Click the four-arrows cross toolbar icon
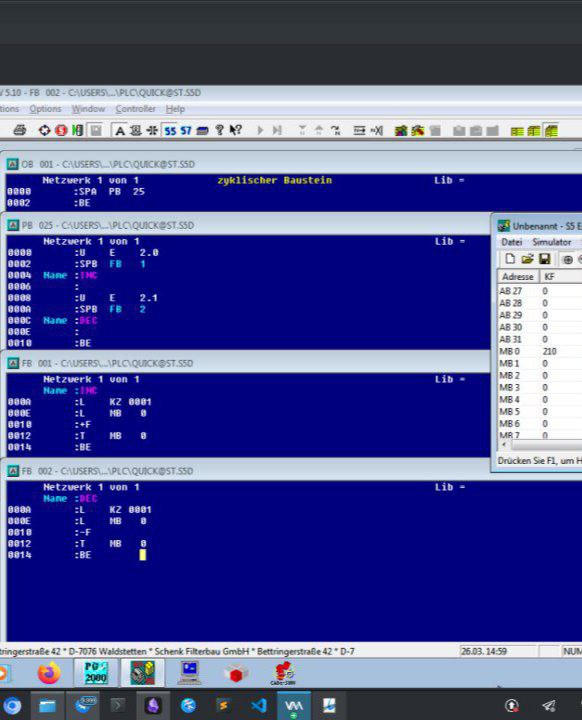The image size is (582, 720). coord(152,131)
